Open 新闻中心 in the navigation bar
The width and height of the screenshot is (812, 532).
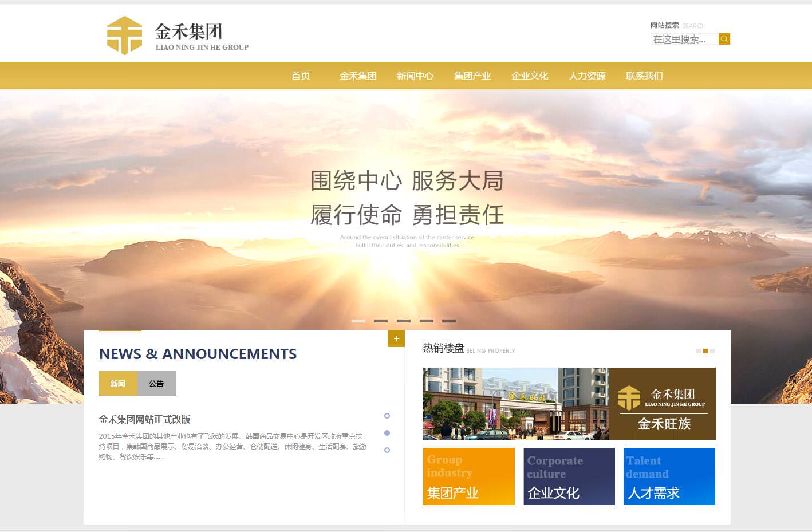(x=415, y=76)
